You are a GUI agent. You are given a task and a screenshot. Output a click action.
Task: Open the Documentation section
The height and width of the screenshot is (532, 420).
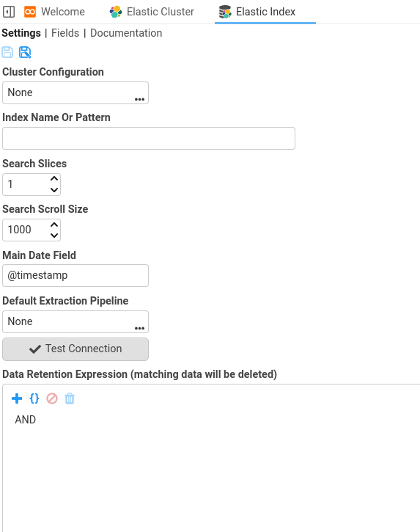click(x=126, y=33)
